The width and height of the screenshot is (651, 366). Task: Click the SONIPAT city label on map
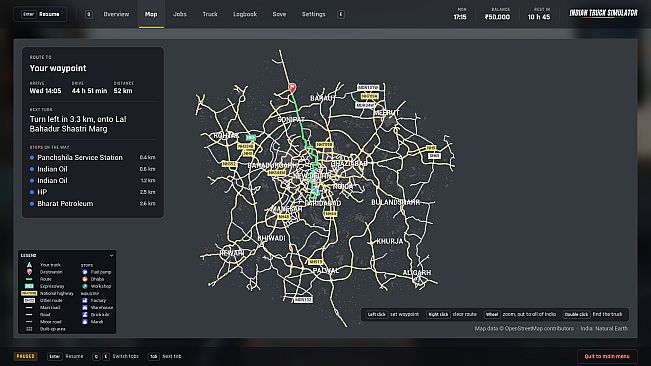(291, 120)
